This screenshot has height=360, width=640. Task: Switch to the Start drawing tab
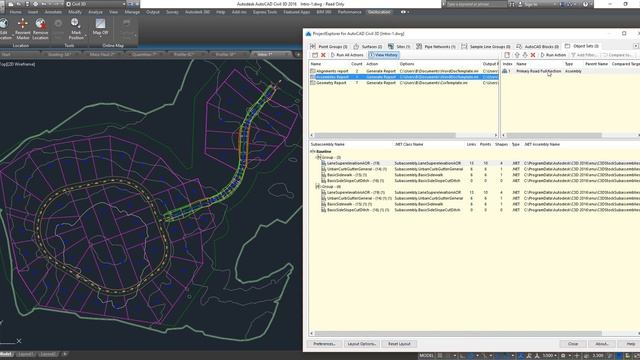click(6, 54)
